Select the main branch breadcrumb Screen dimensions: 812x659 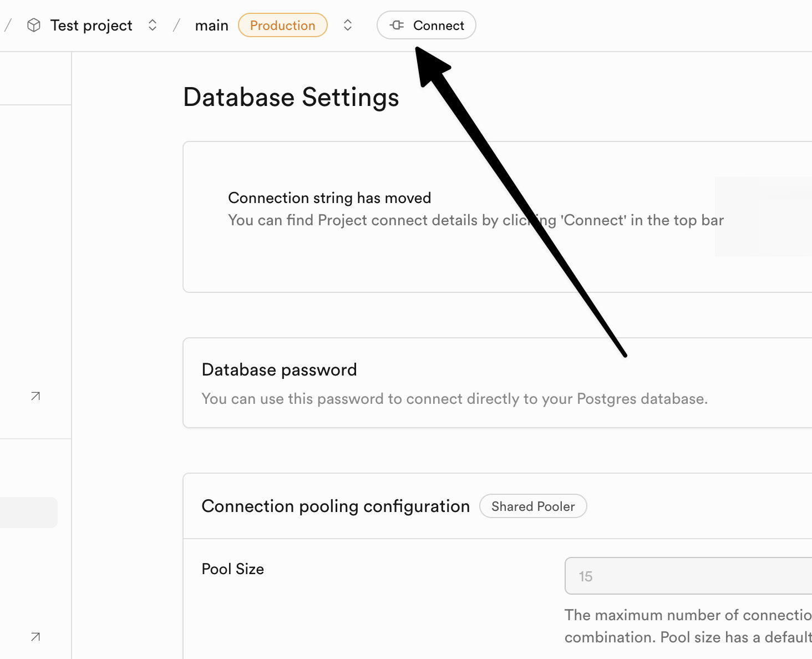click(211, 26)
